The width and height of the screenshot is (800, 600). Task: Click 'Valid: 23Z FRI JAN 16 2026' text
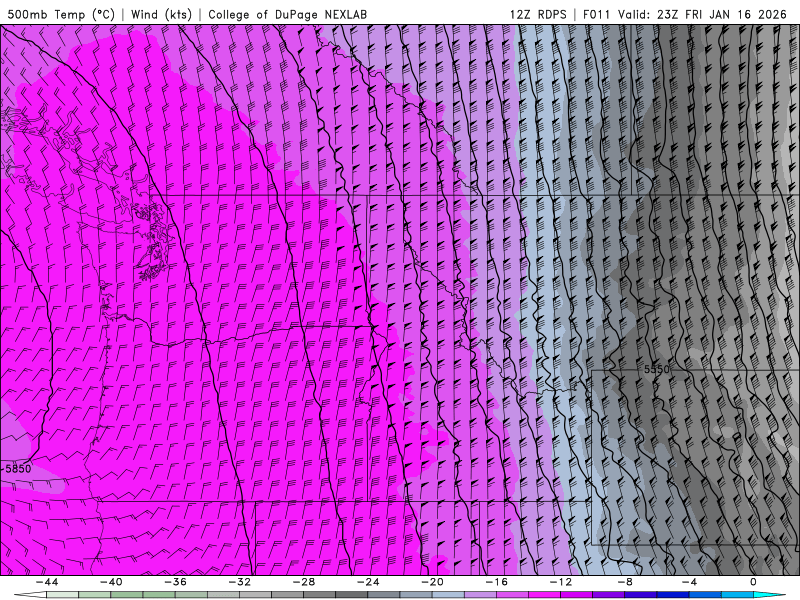click(x=703, y=14)
